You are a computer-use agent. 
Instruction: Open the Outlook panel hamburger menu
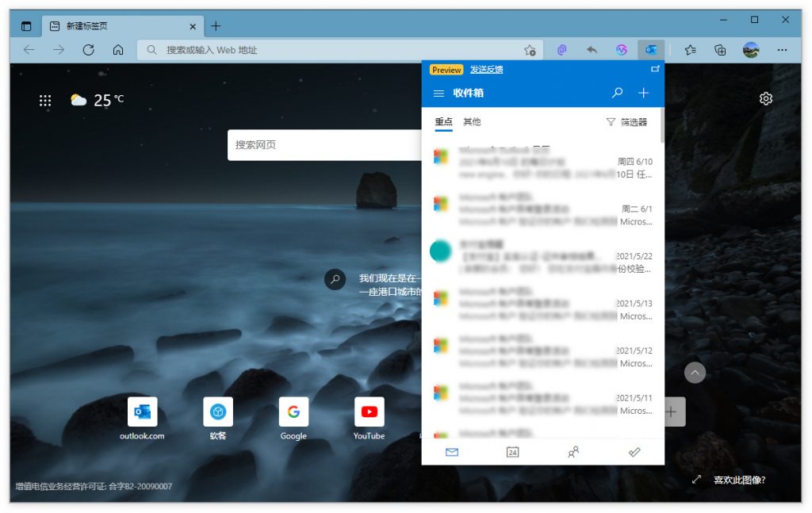click(x=439, y=93)
